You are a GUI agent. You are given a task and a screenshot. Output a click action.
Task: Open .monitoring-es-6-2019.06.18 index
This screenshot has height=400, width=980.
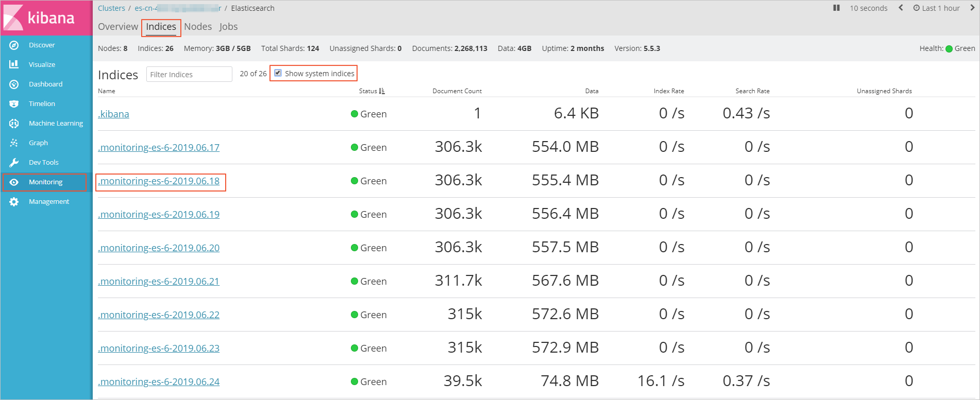[x=159, y=181]
